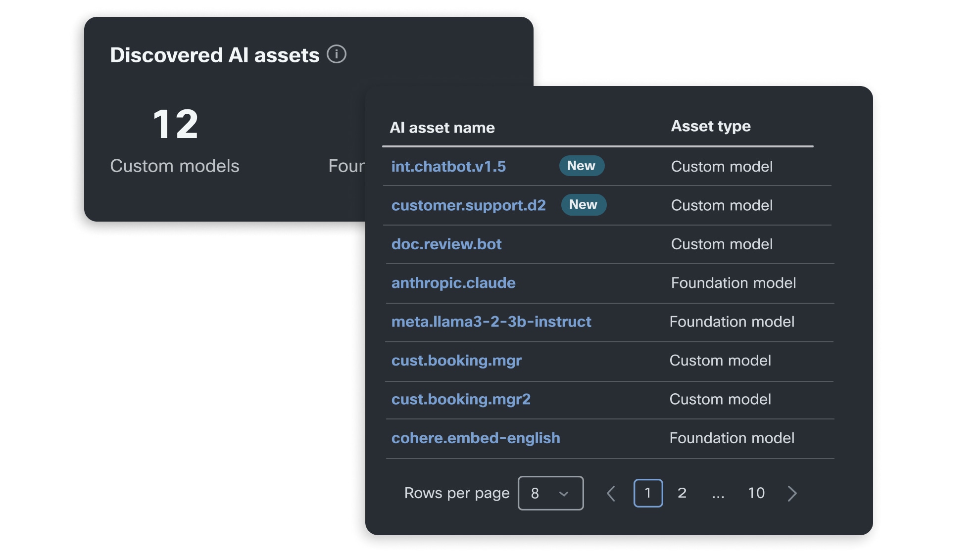980x553 pixels.
Task: Click the currently selected page 1 button
Action: pos(648,493)
